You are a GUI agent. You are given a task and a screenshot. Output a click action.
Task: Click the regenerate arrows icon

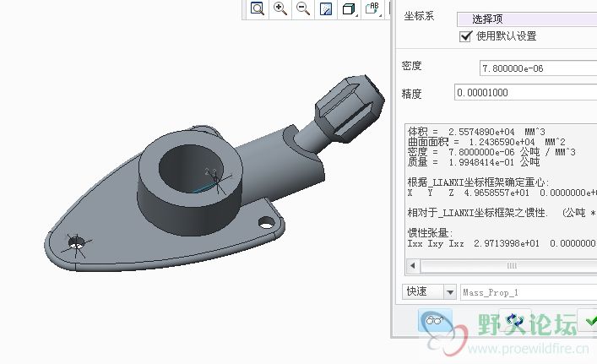click(515, 321)
